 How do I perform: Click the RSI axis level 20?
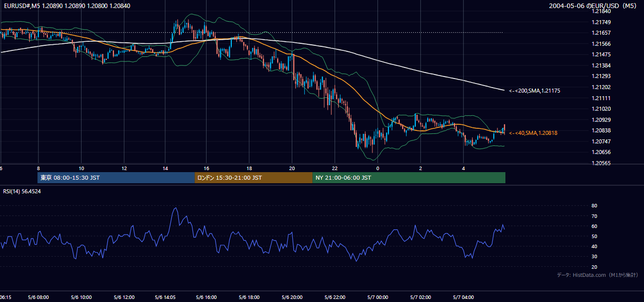[x=594, y=267]
